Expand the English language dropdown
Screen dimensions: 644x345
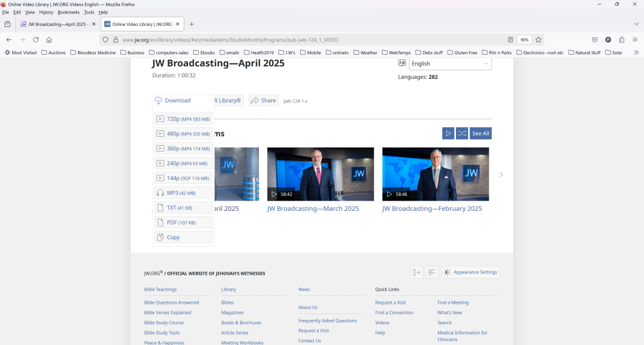[450, 64]
